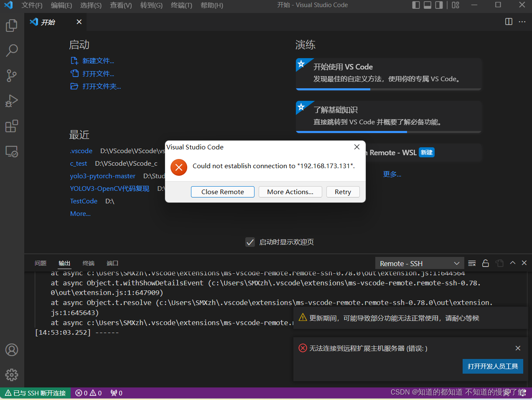Viewport: 532px width, 400px height.
Task: Open the Remote Explorer view
Action: pyautogui.click(x=12, y=151)
